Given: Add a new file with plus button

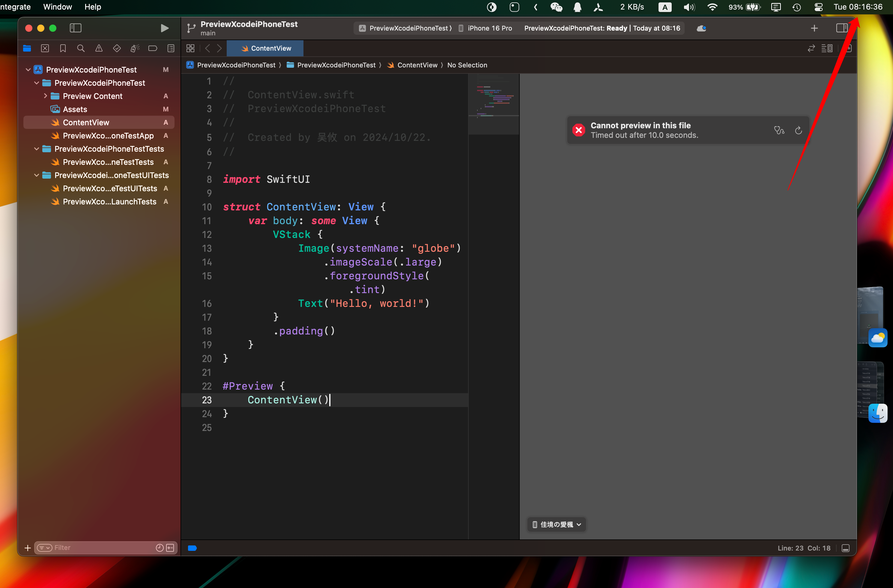Looking at the screenshot, I should pyautogui.click(x=27, y=548).
